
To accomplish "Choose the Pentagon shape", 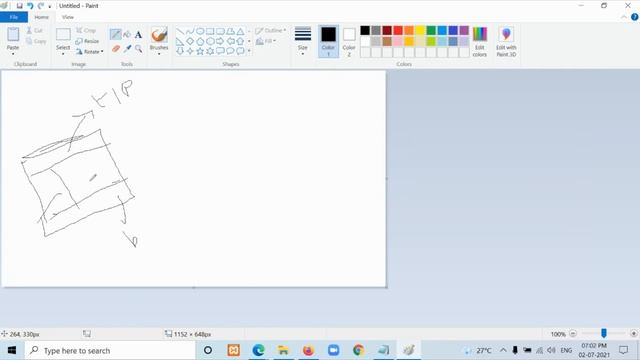I will (x=200, y=41).
